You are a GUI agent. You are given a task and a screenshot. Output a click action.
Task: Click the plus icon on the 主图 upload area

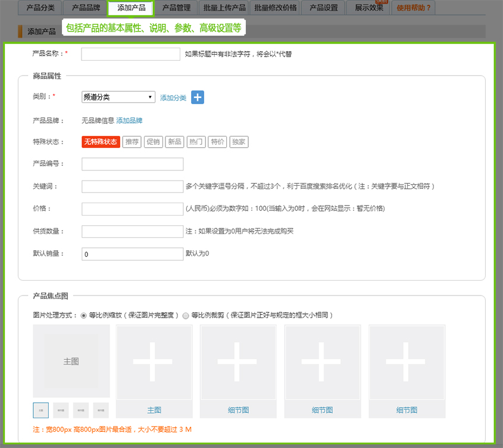(x=154, y=362)
